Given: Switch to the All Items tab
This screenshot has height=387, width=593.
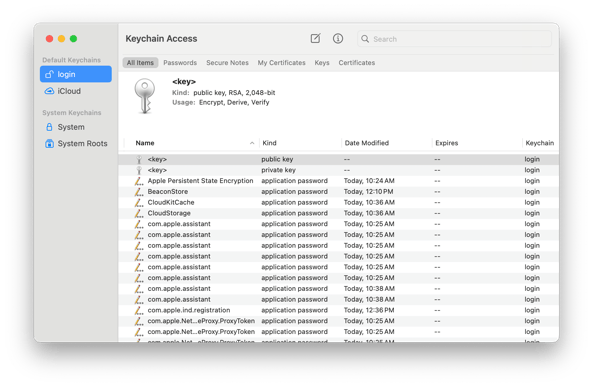Looking at the screenshot, I should [x=140, y=63].
